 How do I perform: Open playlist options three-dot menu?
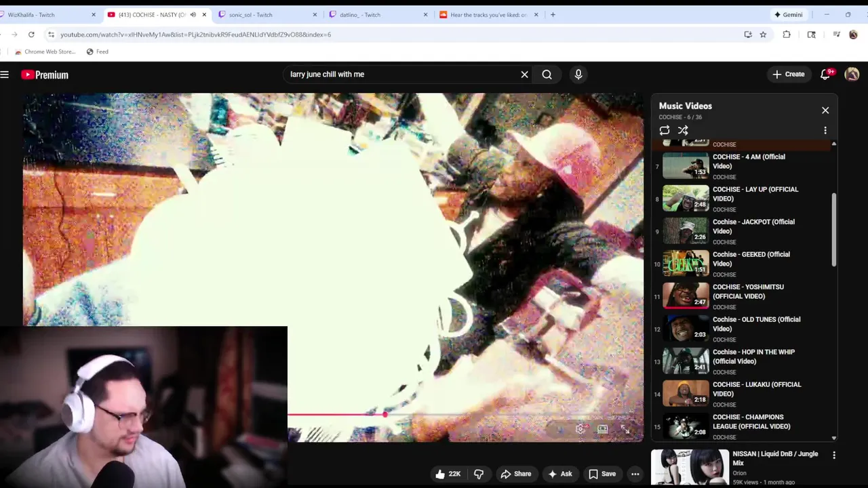point(825,130)
